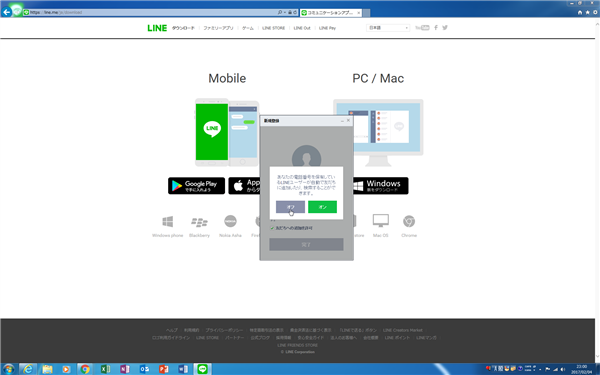Click the green オン button in the dialog

(x=322, y=207)
